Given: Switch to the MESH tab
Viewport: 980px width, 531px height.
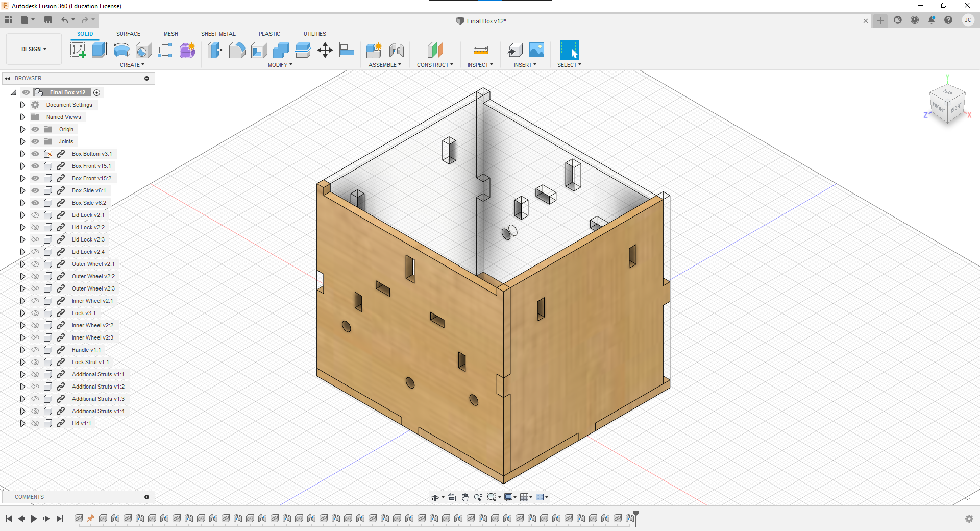Looking at the screenshot, I should pyautogui.click(x=171, y=34).
